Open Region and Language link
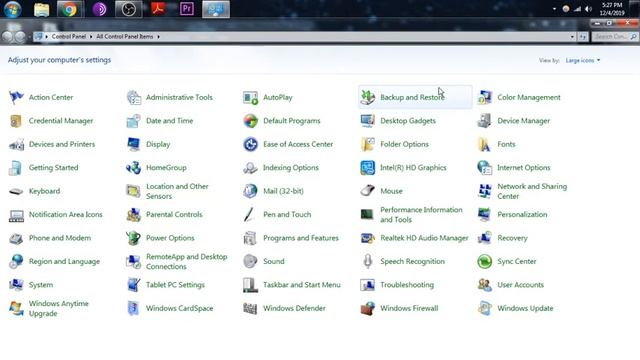 (64, 262)
